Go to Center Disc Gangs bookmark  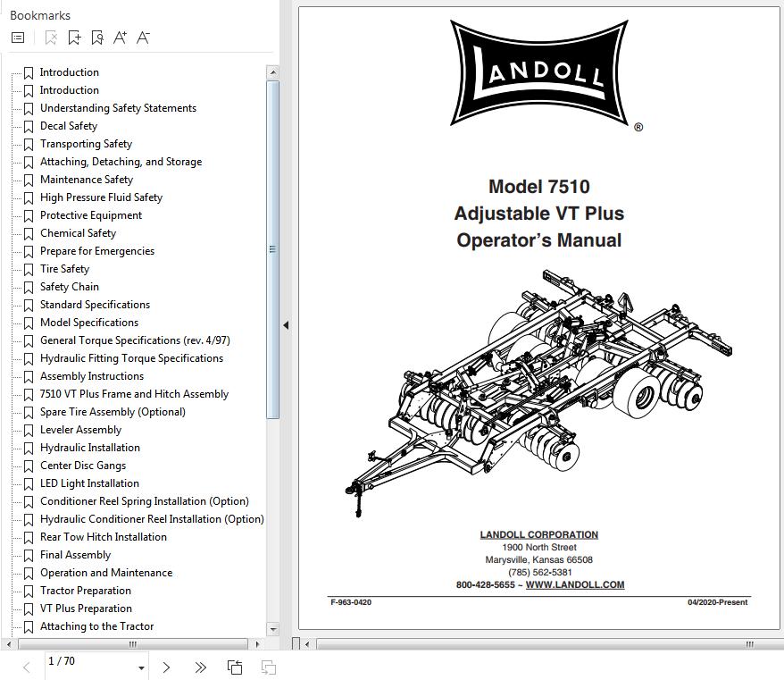click(x=83, y=466)
